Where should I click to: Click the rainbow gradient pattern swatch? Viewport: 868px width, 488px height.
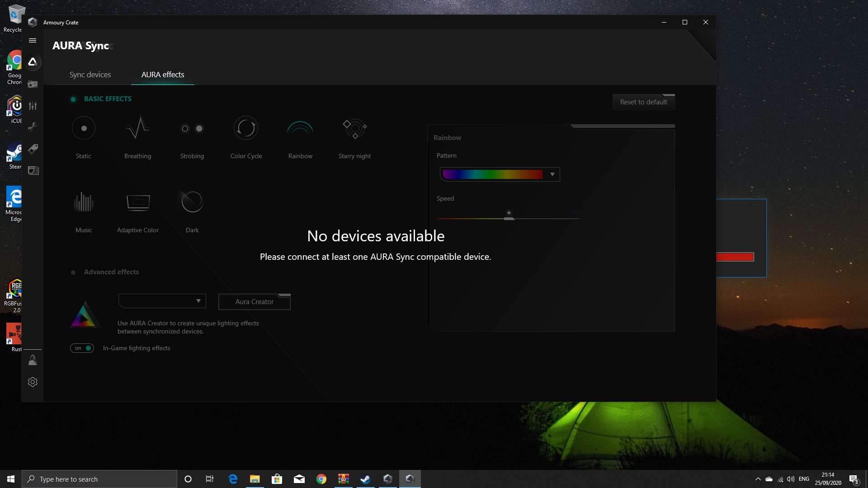pyautogui.click(x=493, y=174)
